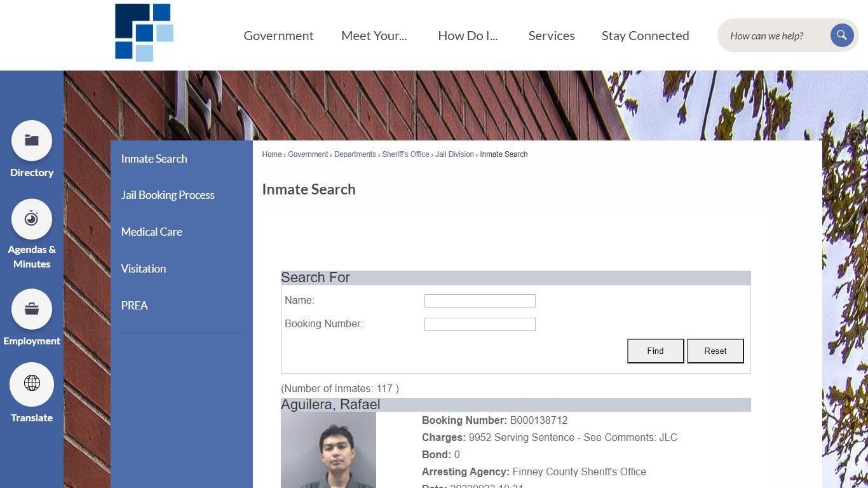Click the Reset button
Screen dimensions: 868x488
click(715, 351)
